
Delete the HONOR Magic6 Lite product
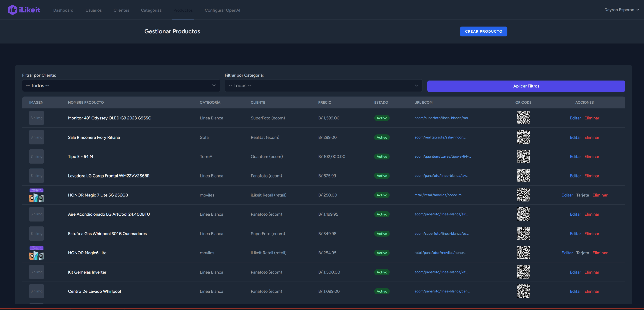point(600,253)
